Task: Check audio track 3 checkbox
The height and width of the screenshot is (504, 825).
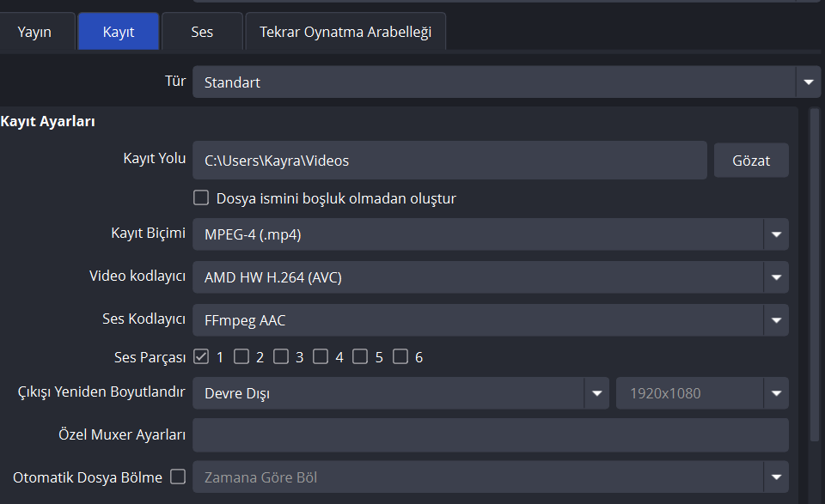Action: [x=281, y=356]
